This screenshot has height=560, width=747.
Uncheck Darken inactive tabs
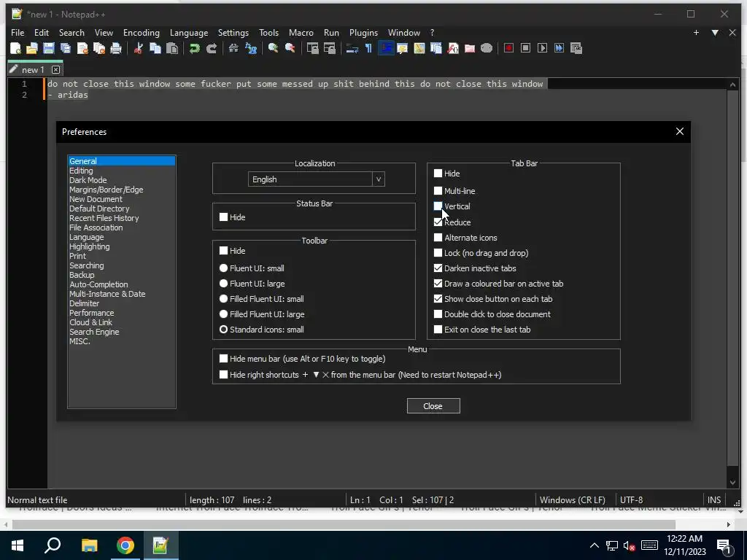[x=438, y=268]
